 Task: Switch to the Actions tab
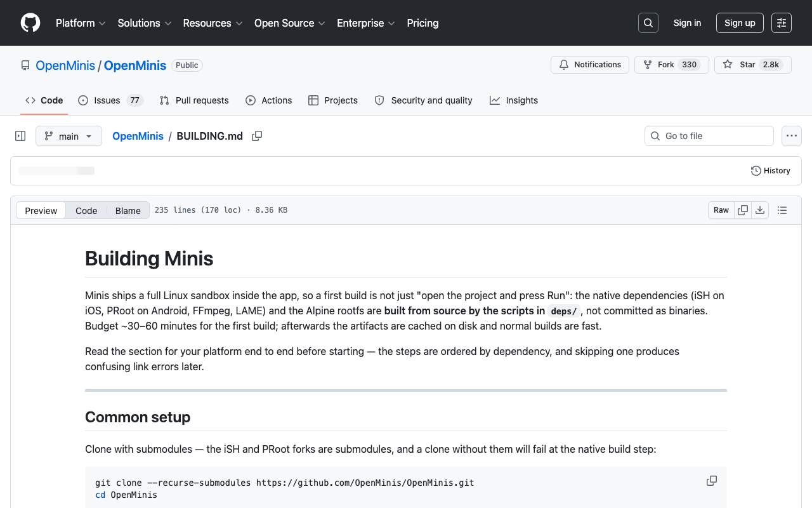pos(269,100)
